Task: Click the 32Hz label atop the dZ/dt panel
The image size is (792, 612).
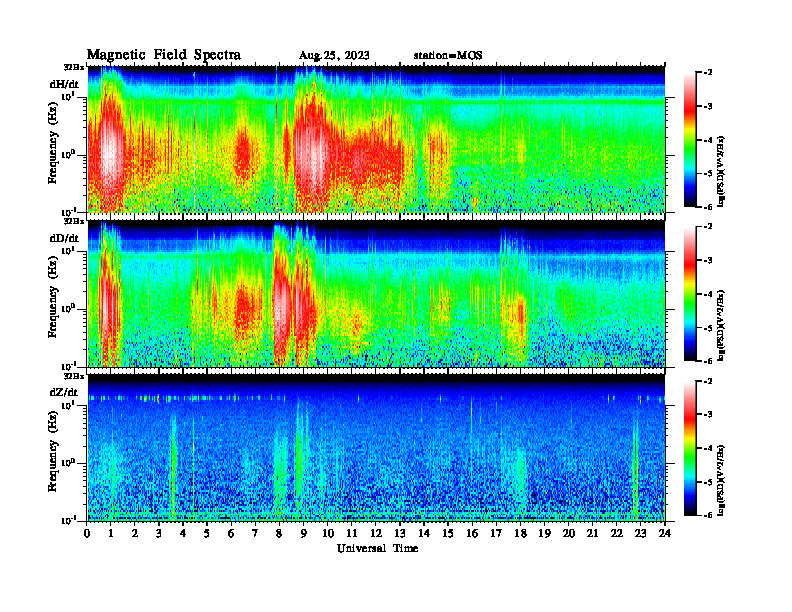Action: click(74, 376)
